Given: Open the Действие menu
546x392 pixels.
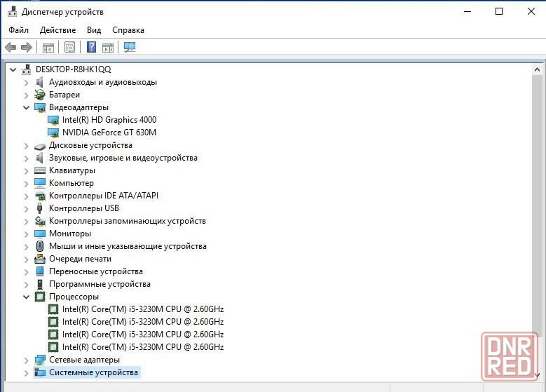Looking at the screenshot, I should 57,30.
